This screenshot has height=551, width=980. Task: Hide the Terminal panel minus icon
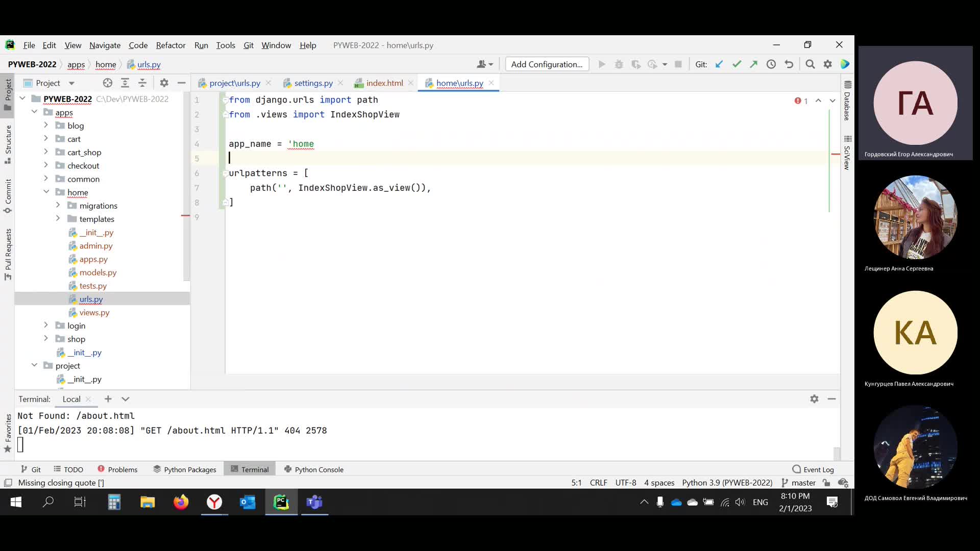click(x=831, y=399)
